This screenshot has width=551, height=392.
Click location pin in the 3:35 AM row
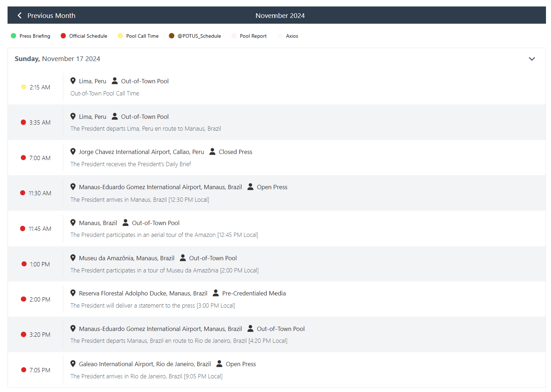click(x=73, y=116)
